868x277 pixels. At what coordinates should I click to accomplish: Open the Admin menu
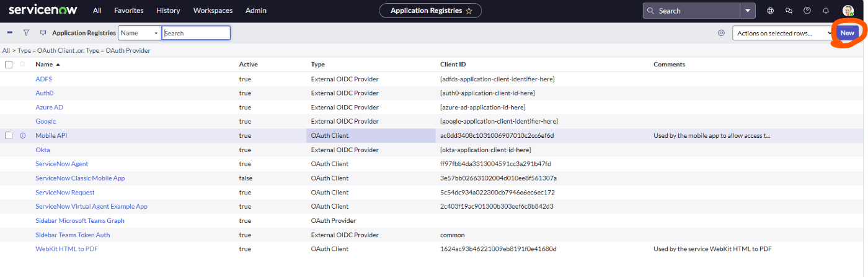[x=256, y=11]
